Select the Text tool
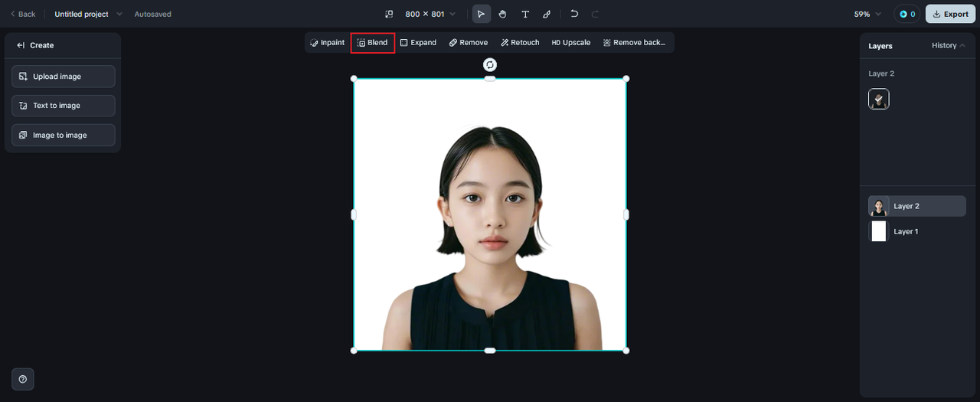Image resolution: width=980 pixels, height=402 pixels. 525,14
